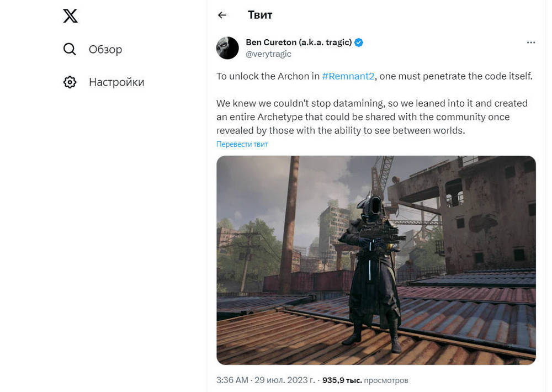The height and width of the screenshot is (392, 552).
Task: Click the 29 июл. 2023 г. date
Action: [285, 380]
